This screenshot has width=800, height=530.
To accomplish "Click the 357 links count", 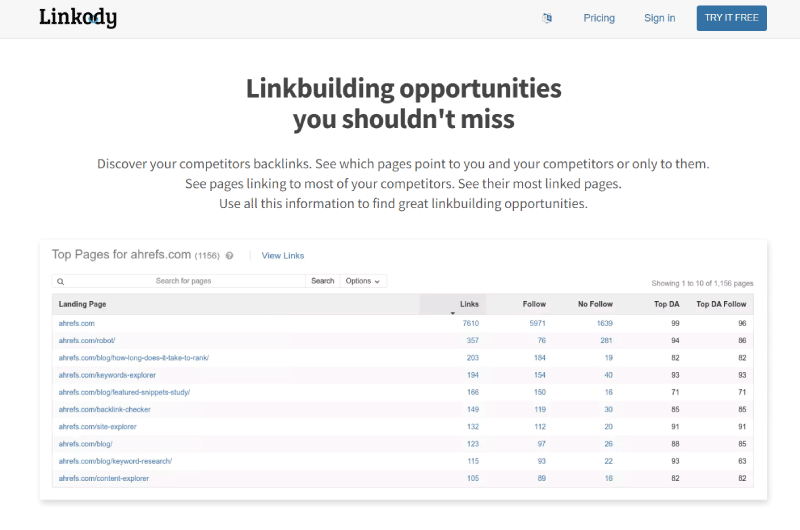I will [472, 340].
